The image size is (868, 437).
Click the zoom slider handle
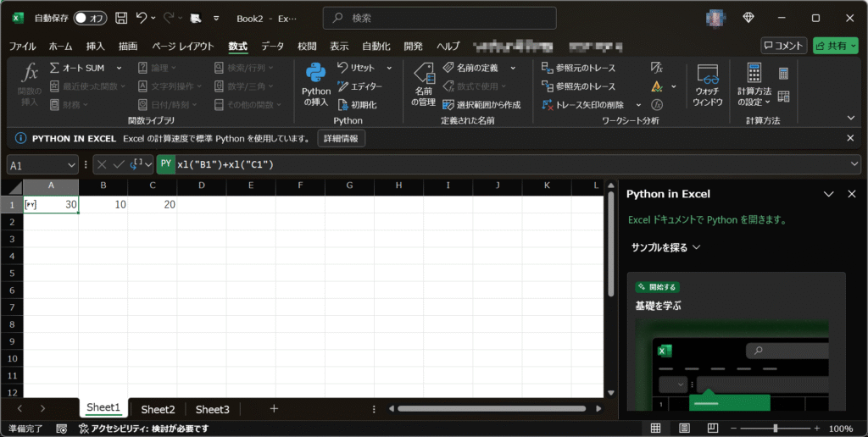(x=775, y=429)
